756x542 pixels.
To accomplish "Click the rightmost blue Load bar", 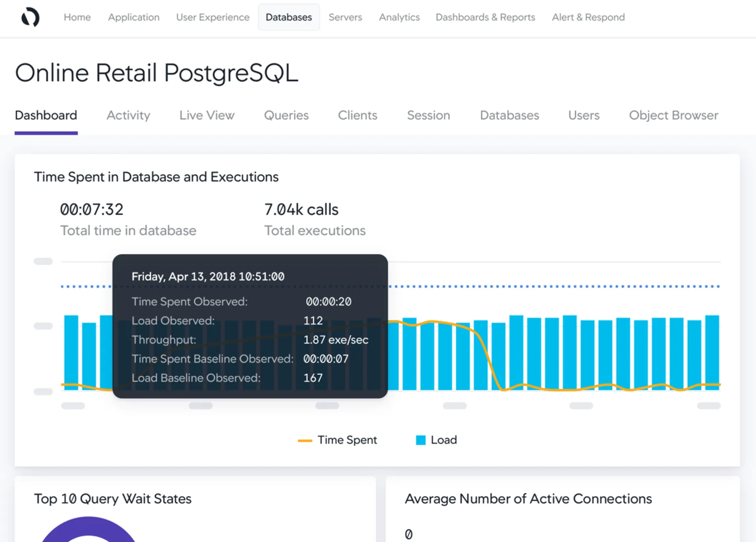I will [712, 351].
